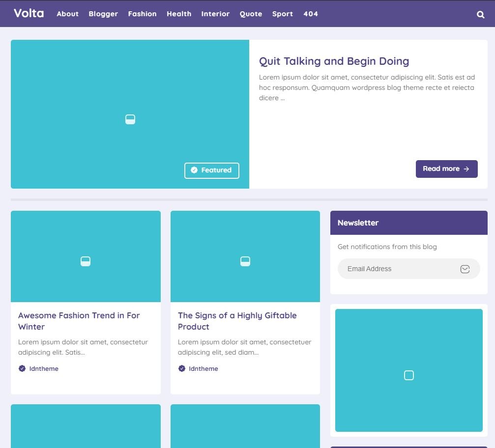Click the placeholder icon on Giftable Product thumbnail
This screenshot has height=448, width=495.
tap(245, 261)
